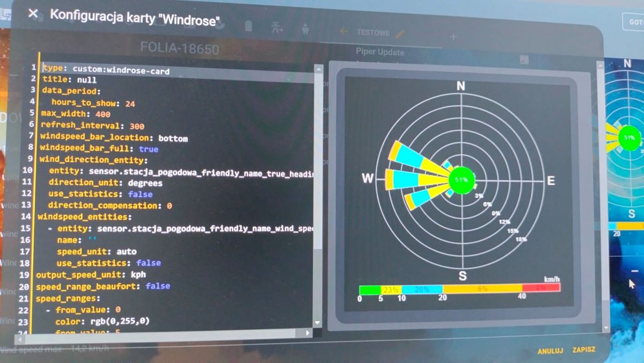
Task: Click the code editor scroll-down arrow
Action: (317, 322)
